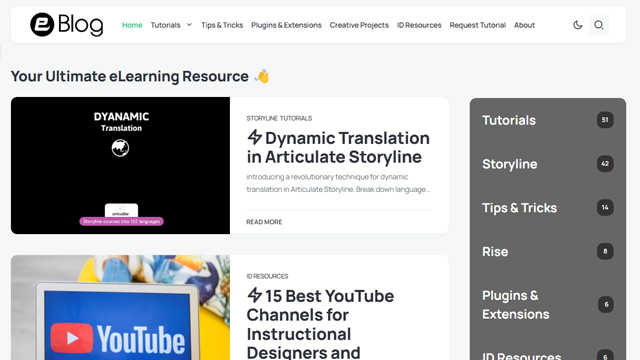Click the eBlog logo

tap(67, 24)
